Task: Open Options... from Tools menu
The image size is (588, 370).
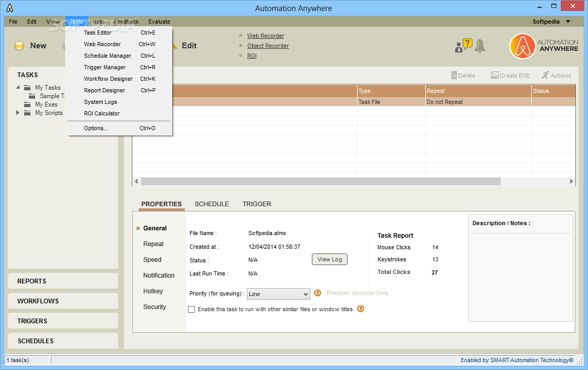Action: 119,128
